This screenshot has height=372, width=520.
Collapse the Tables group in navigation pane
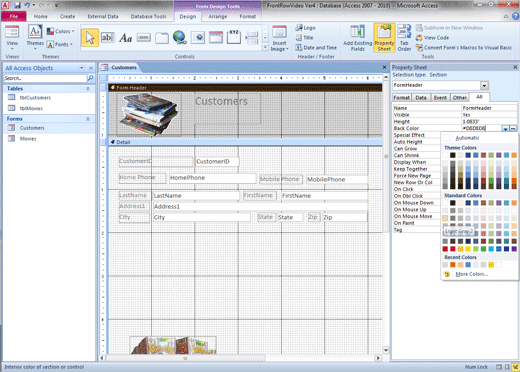click(x=88, y=89)
